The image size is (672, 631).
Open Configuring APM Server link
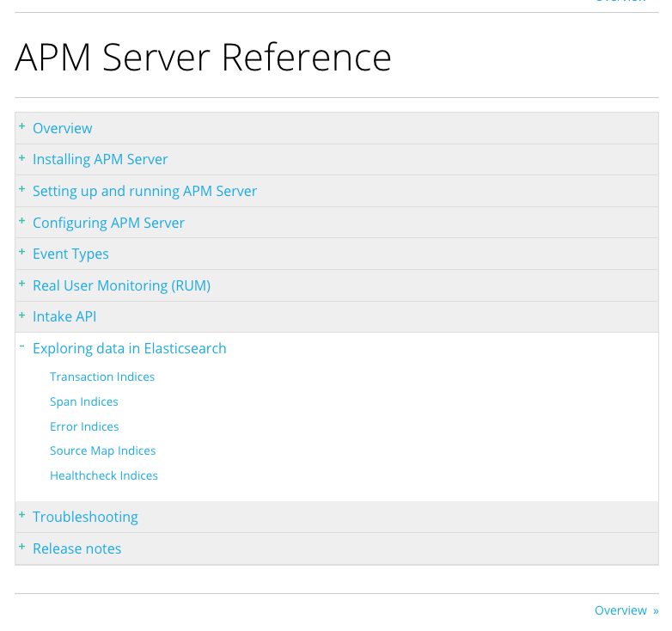[x=109, y=223]
